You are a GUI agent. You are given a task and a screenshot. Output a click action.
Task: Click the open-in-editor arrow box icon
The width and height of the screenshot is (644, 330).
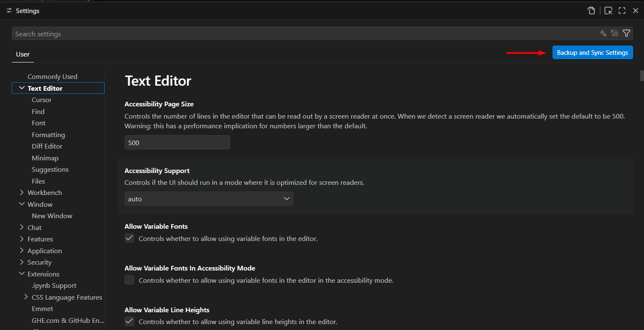(608, 11)
